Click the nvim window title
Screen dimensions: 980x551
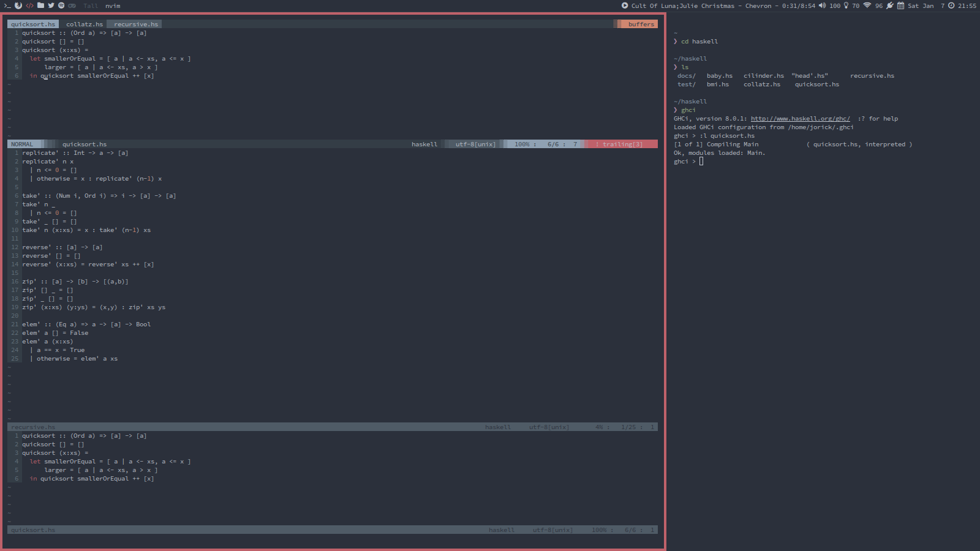113,6
